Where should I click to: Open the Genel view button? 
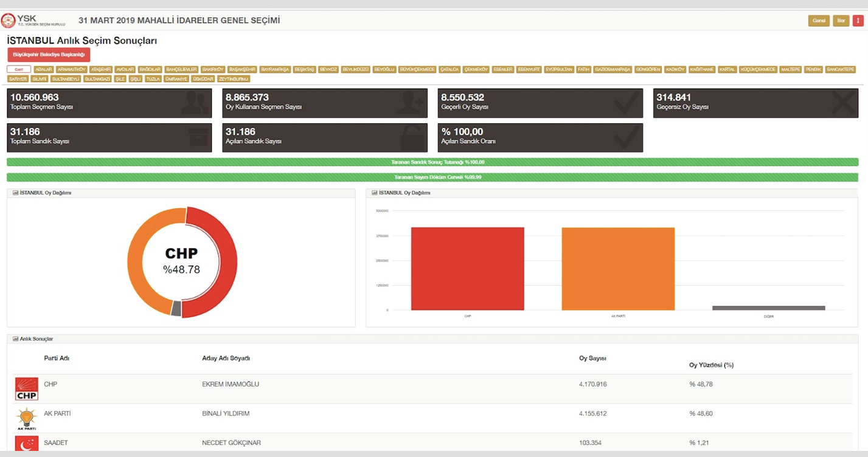pos(819,21)
